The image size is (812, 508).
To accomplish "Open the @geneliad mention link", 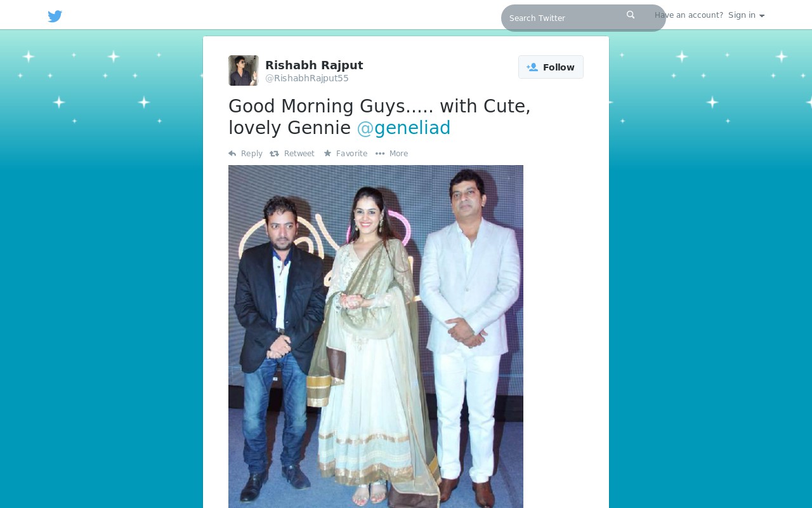I will [403, 128].
